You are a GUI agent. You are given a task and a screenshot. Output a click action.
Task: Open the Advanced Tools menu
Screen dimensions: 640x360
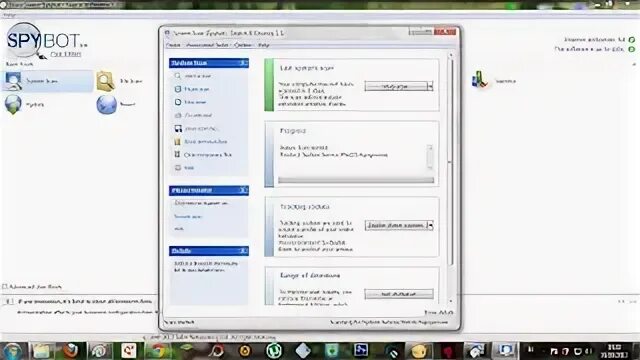tap(207, 45)
